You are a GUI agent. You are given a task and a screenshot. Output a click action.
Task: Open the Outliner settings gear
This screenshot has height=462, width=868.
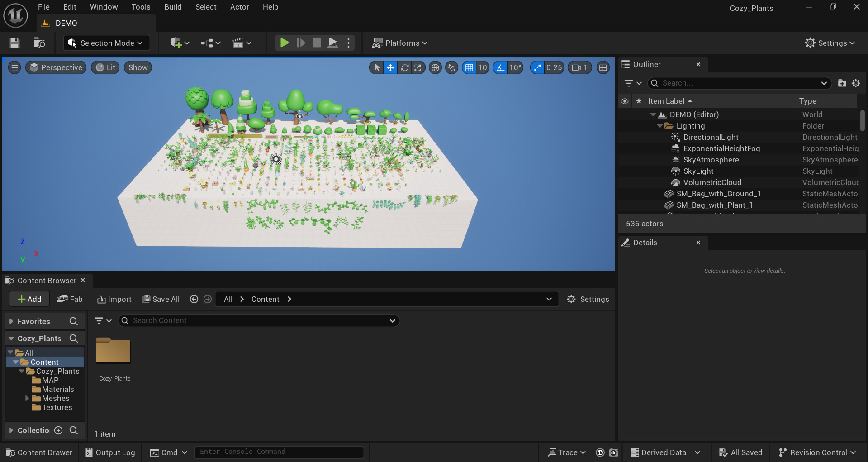pyautogui.click(x=856, y=83)
